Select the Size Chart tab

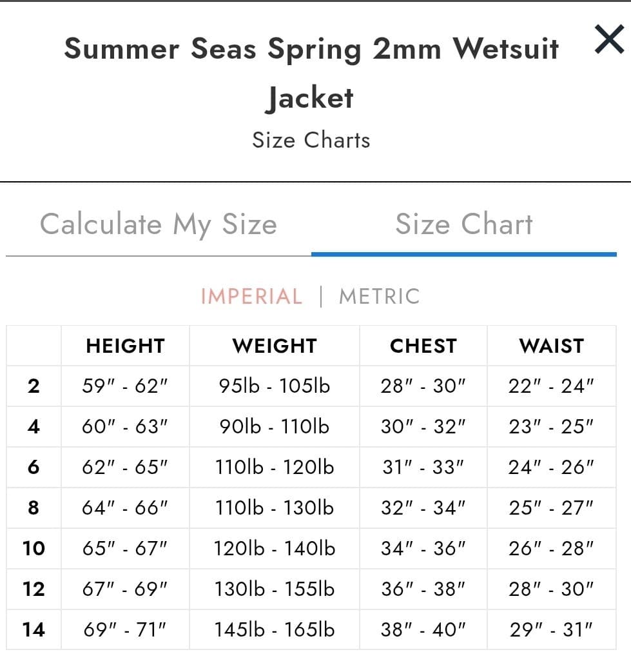pos(464,224)
